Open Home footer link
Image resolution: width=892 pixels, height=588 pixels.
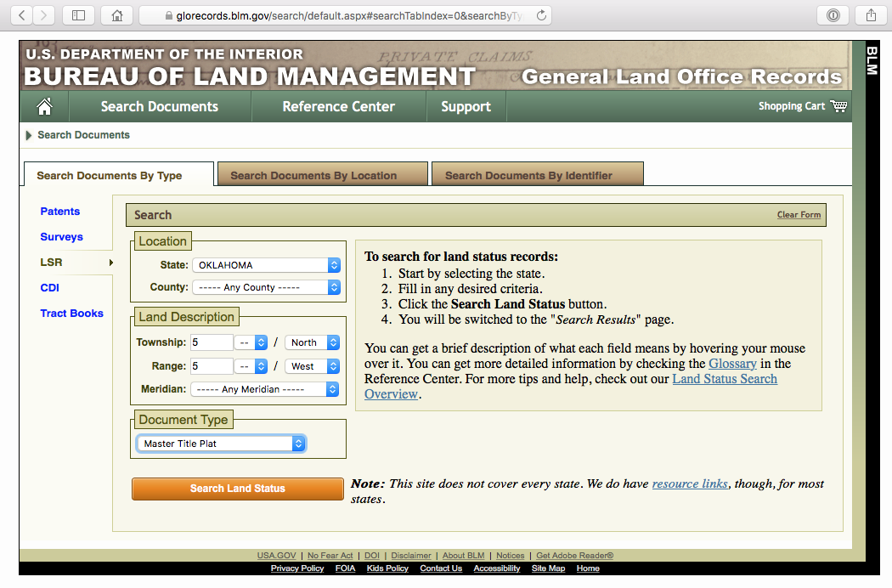(588, 568)
